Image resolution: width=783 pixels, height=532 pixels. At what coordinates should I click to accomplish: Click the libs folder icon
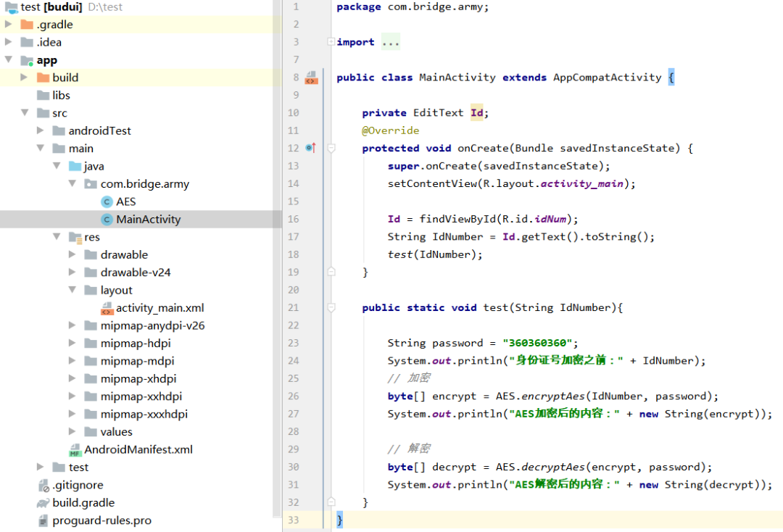[43, 96]
